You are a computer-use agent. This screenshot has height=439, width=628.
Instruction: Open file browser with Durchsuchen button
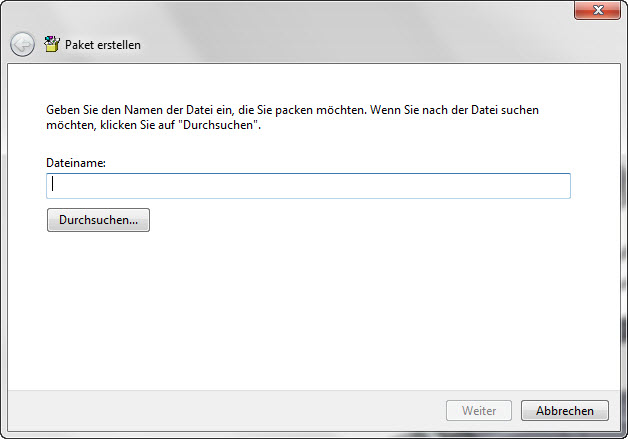coord(99,220)
